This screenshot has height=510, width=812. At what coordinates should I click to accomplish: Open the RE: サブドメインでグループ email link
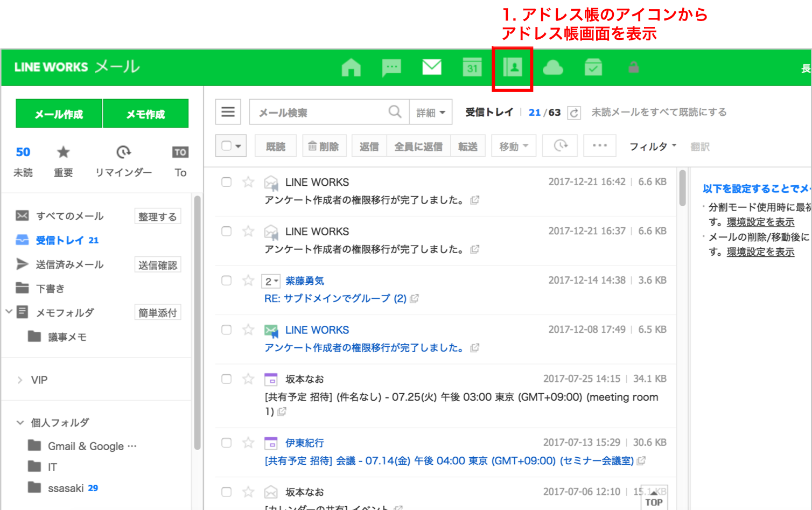[x=335, y=298]
